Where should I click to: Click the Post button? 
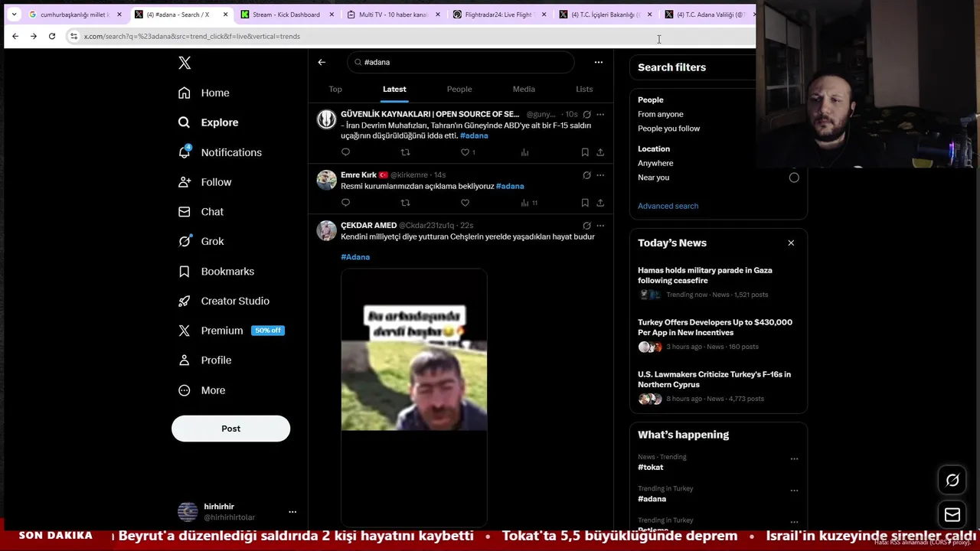230,429
